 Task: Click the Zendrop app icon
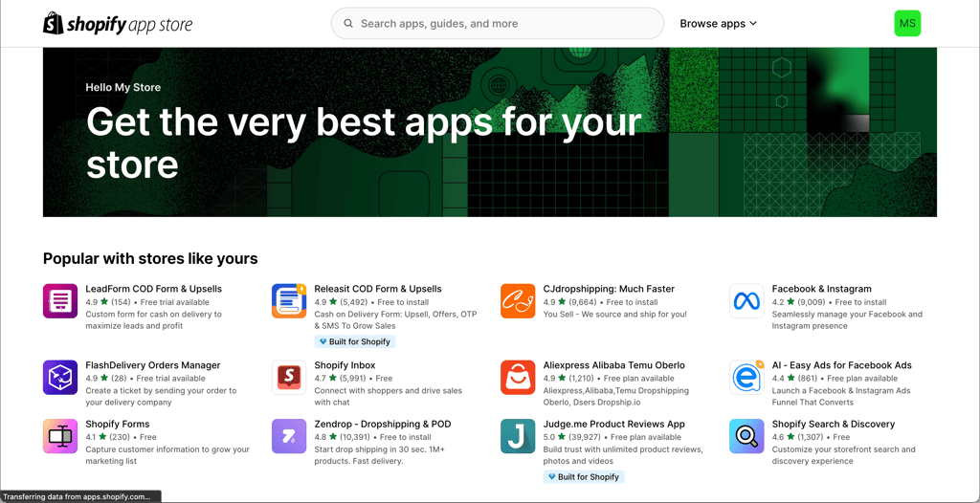click(289, 436)
